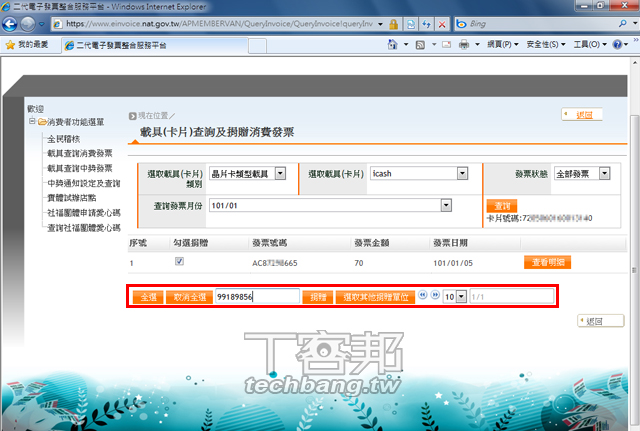Click the Internet Explorer logo in title bar
Viewport: 640px width, 431px height.
6,6
